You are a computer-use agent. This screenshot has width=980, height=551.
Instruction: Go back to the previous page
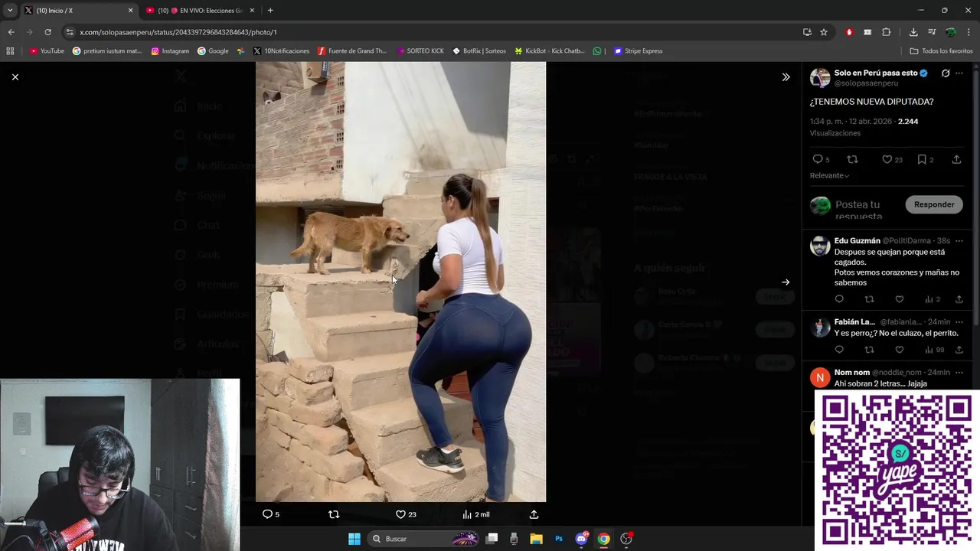pyautogui.click(x=11, y=32)
